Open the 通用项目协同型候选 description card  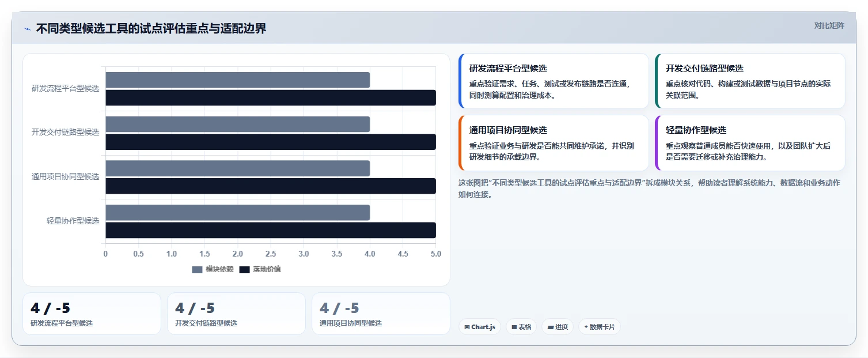click(554, 143)
